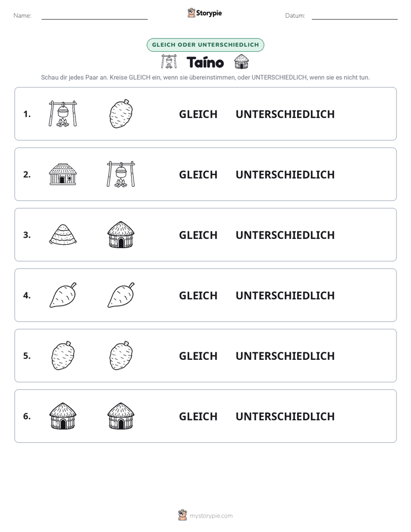Click the GLEICH ODER UNTERSCHIEDLICH badge

pyautogui.click(x=205, y=45)
